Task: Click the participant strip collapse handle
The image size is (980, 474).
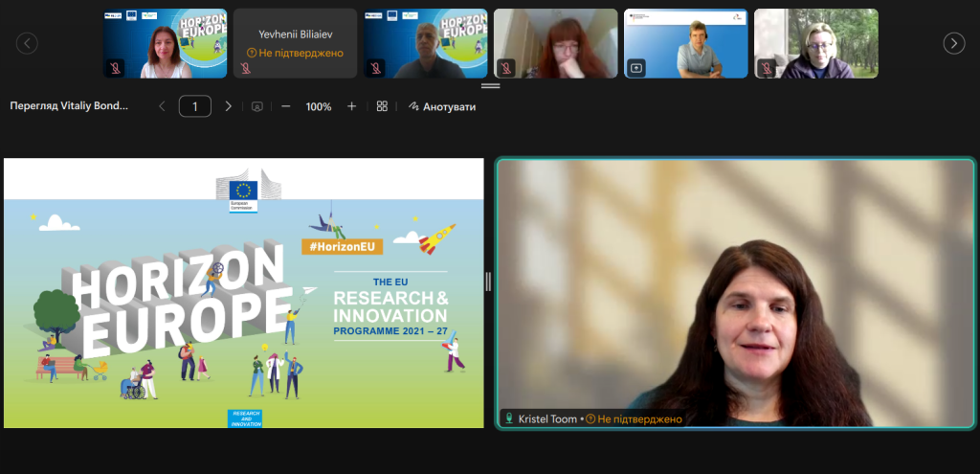Action: point(491,85)
